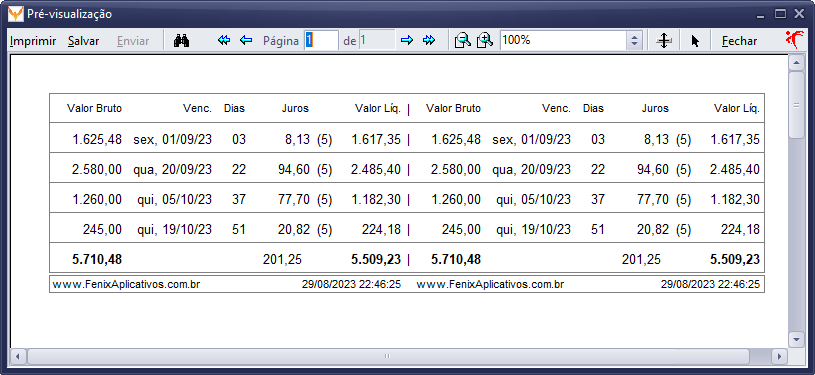This screenshot has height=375, width=815.
Task: Click the zoom level spinner arrows
Action: pos(634,41)
